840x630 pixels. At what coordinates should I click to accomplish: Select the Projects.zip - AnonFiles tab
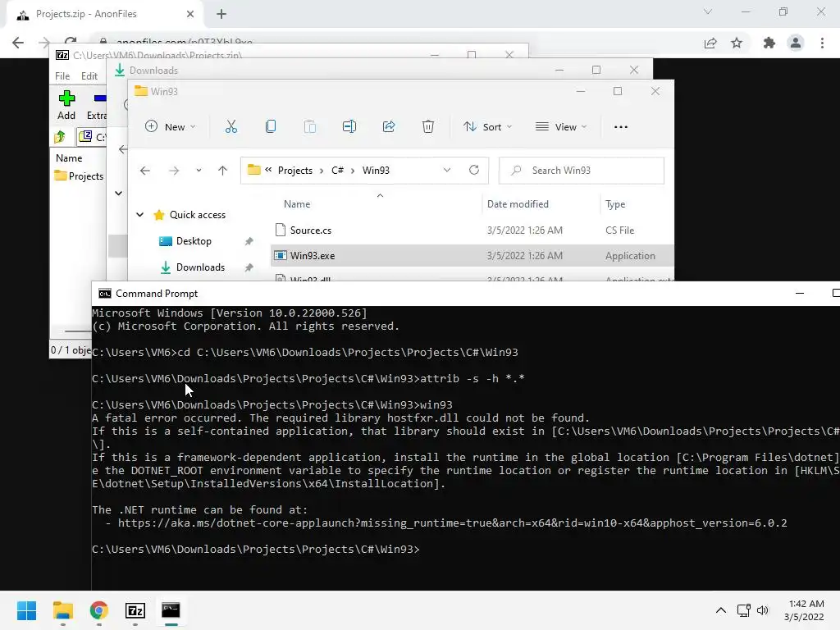(x=106, y=14)
